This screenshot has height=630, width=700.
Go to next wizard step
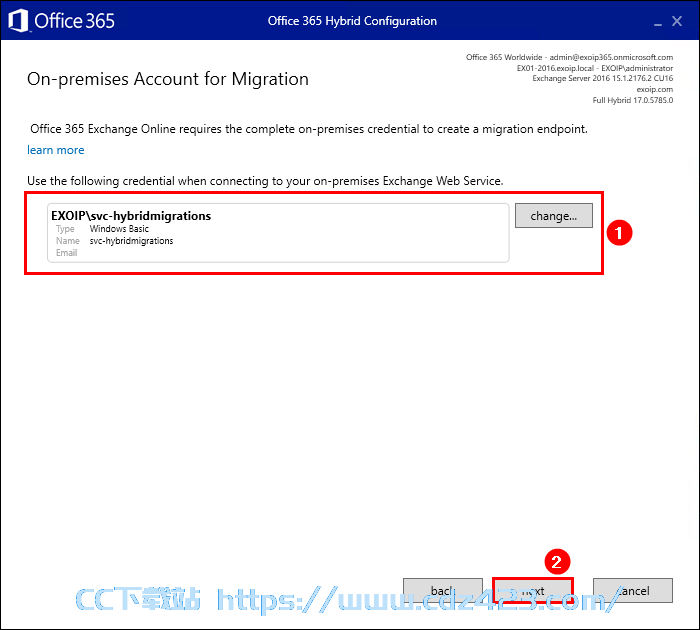pyautogui.click(x=533, y=591)
